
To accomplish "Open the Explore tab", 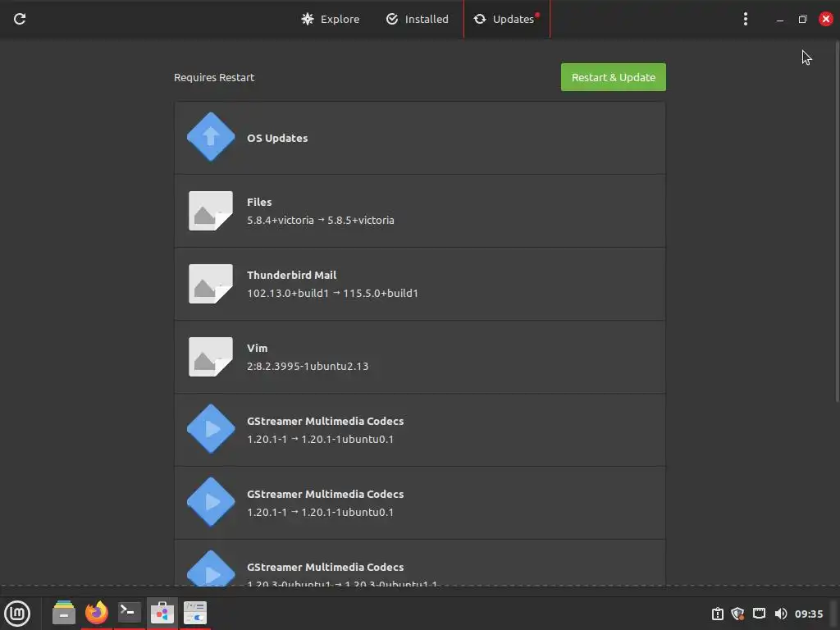I will tap(330, 20).
